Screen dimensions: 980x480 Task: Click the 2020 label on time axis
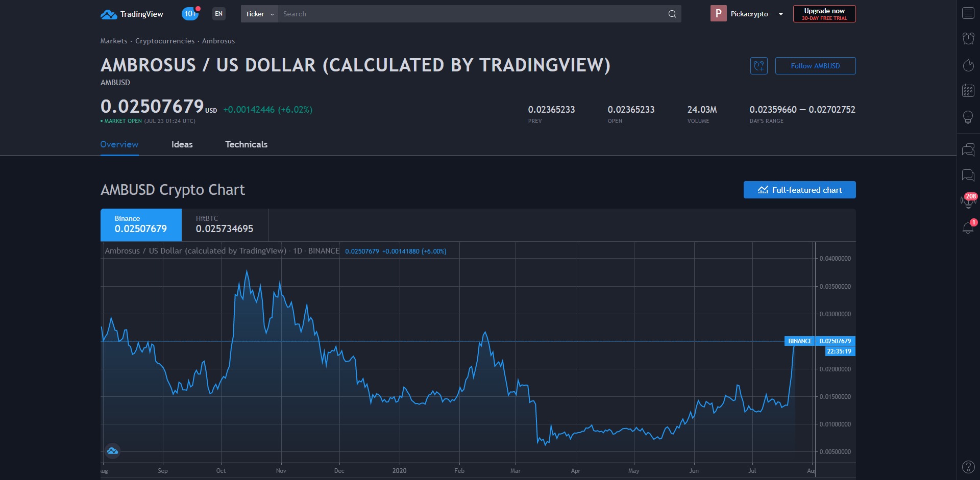point(400,470)
